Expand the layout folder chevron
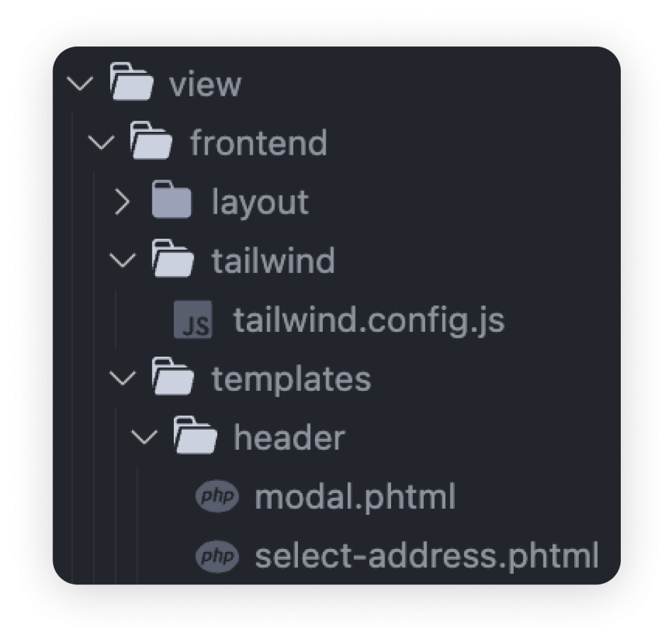672x642 pixels. pos(123,202)
